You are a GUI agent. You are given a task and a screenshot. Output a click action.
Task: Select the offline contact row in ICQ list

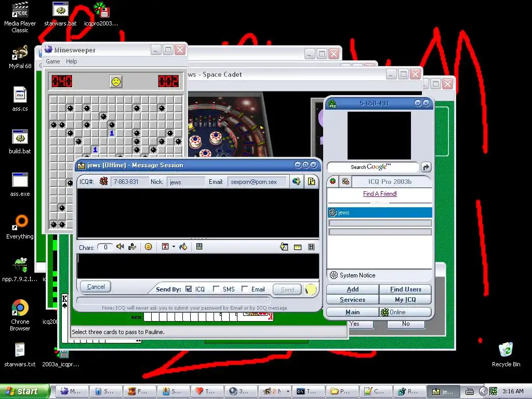tap(380, 212)
